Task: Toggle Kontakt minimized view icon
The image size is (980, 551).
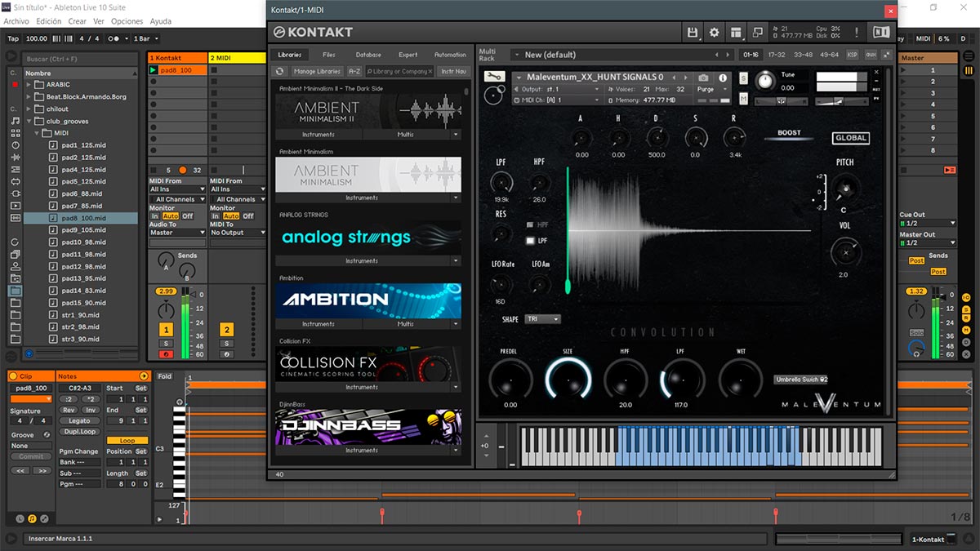Action: (x=757, y=32)
